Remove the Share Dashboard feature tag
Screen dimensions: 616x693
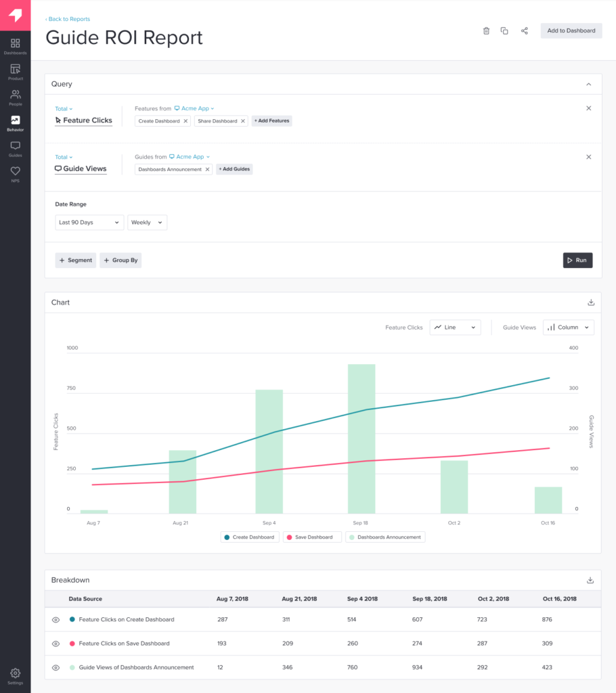(243, 121)
